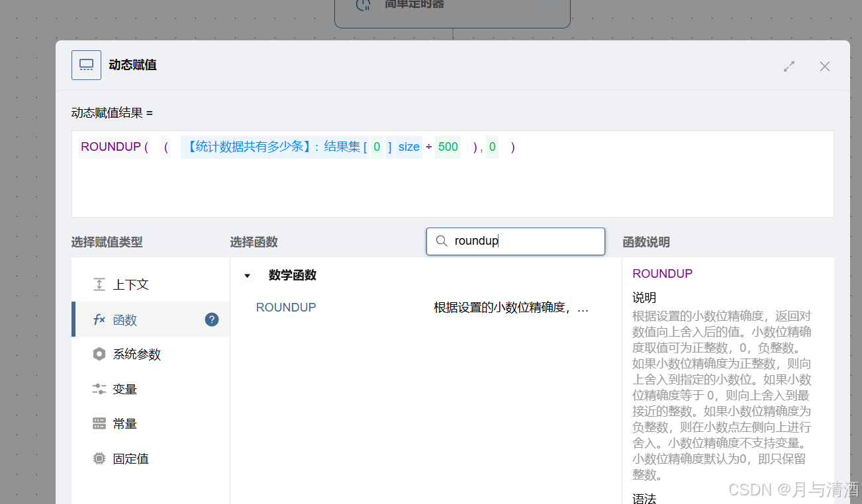Screen dimensions: 862x504
Task: Click the 'size' token in the formula
Action: pyautogui.click(x=409, y=147)
